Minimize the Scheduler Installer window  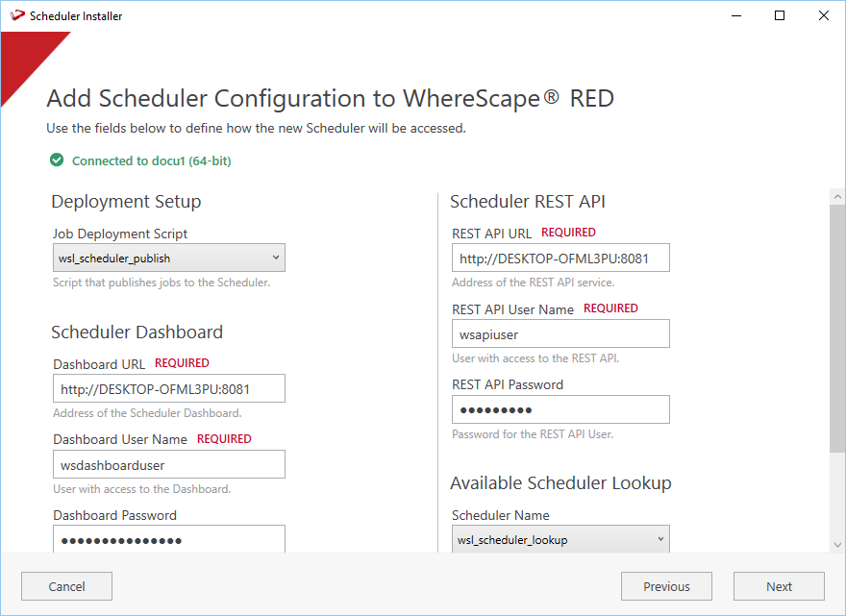pyautogui.click(x=735, y=15)
